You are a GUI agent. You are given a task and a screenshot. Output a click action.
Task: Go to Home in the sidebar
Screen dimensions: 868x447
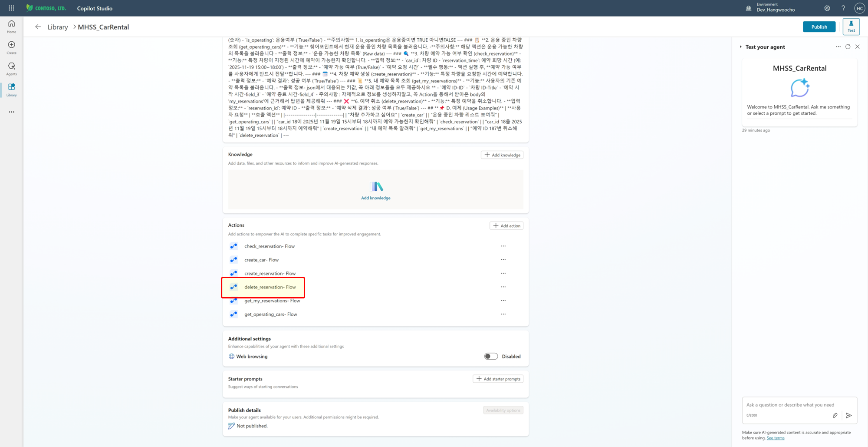[x=11, y=26]
